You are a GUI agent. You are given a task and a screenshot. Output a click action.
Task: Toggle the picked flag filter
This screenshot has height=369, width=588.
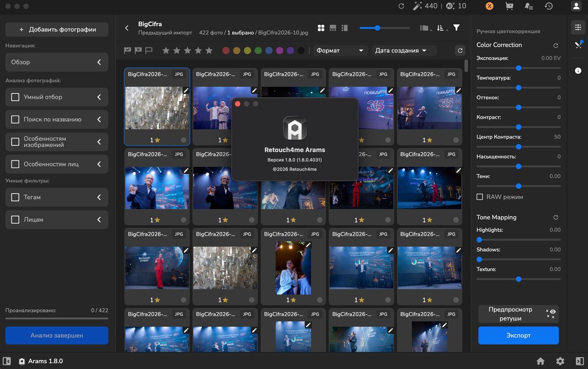click(127, 50)
